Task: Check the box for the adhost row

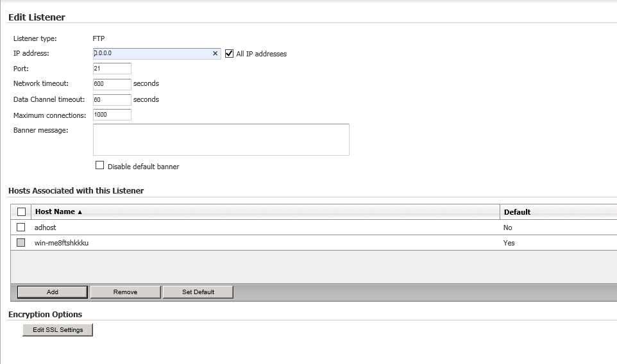Action: click(21, 227)
